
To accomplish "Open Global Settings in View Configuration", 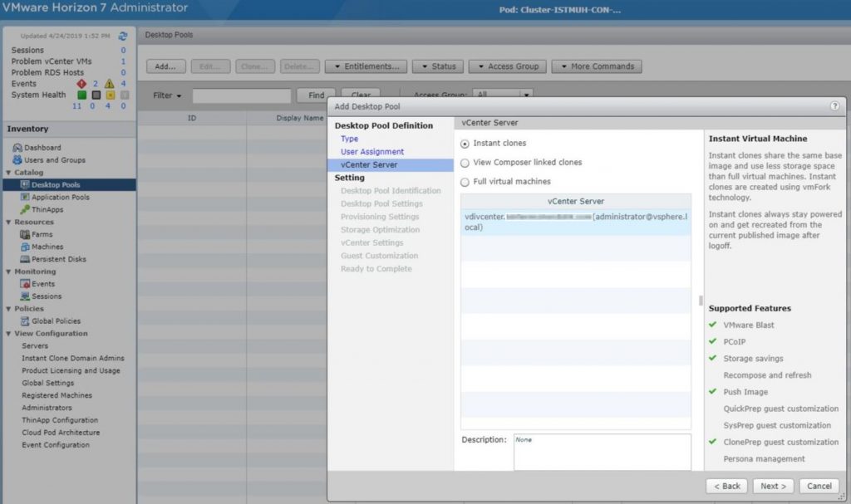I will pyautogui.click(x=47, y=383).
